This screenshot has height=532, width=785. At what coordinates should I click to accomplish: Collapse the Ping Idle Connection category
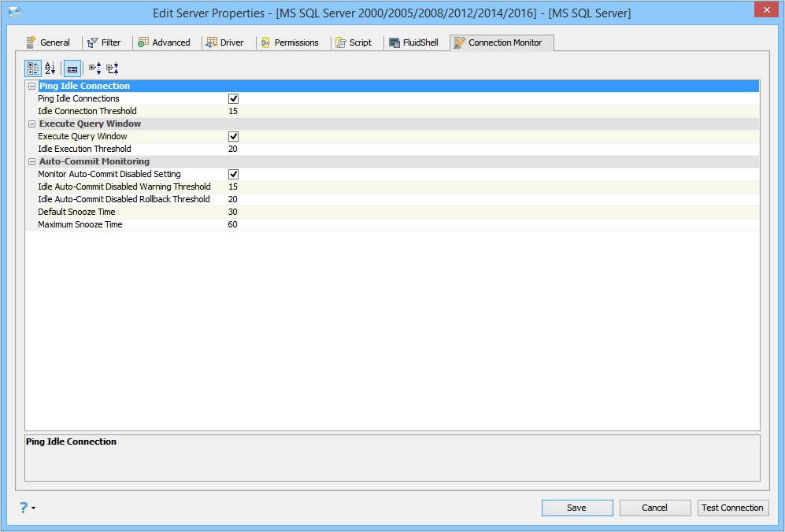click(31, 86)
